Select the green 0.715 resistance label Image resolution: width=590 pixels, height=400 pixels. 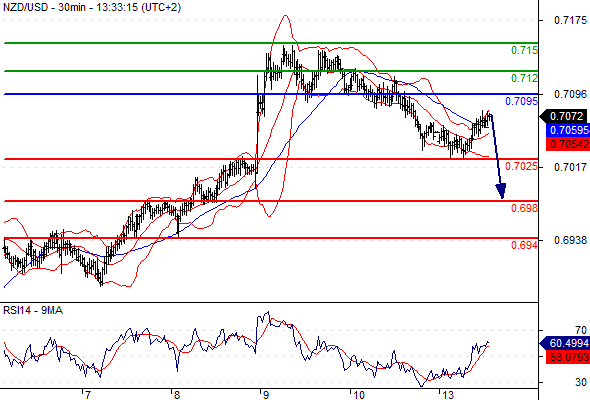click(x=524, y=50)
